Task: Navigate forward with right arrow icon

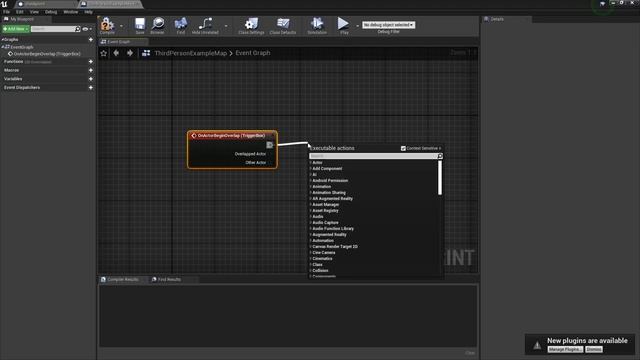Action: click(x=130, y=53)
